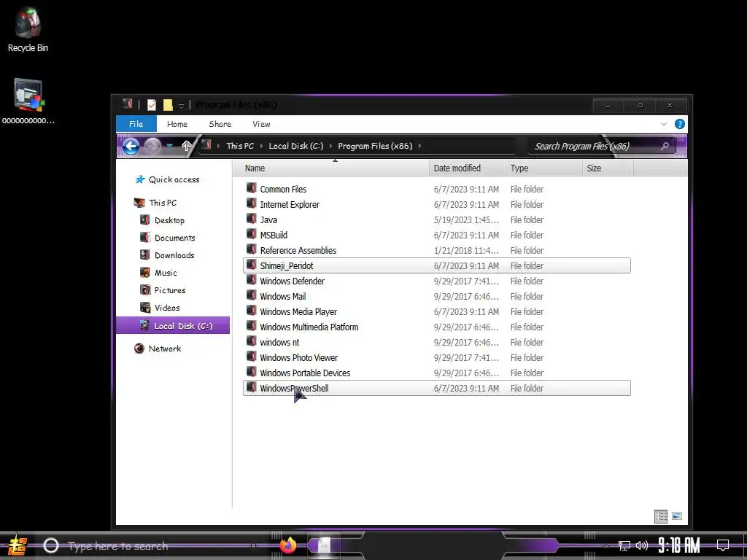747x560 pixels.
Task: Open Help with the question mark icon
Action: pos(680,124)
